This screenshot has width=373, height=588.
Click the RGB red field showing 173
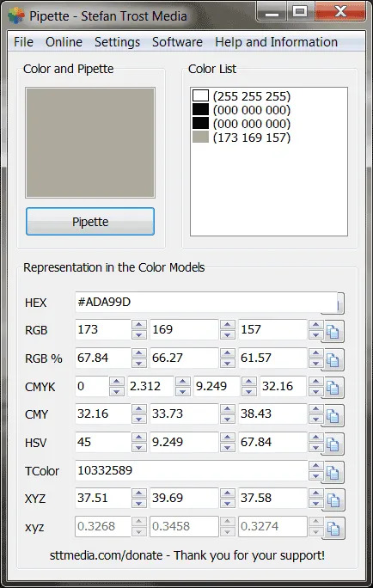[x=103, y=329]
